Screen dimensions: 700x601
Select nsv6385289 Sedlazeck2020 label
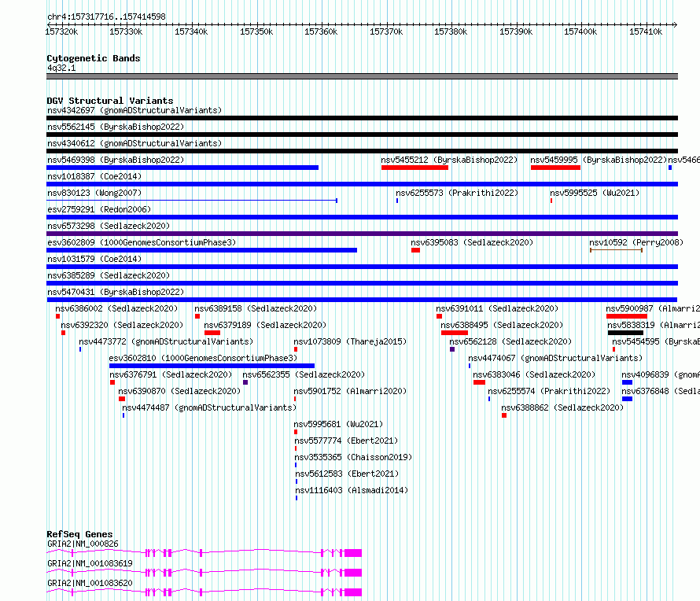(109, 275)
